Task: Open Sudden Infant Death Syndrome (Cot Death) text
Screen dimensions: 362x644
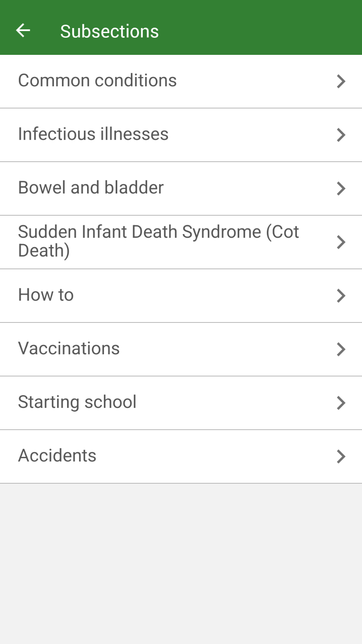Action: [158, 241]
